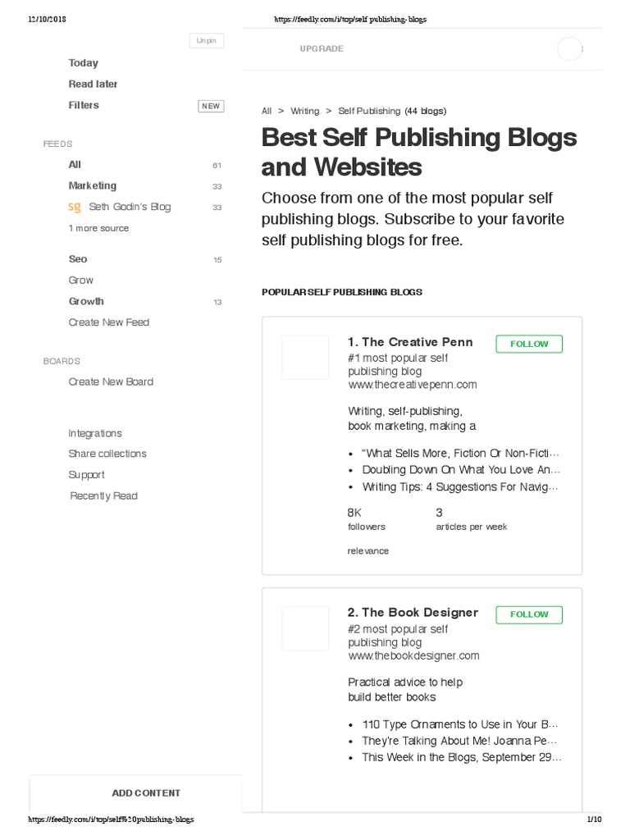Open the Seo feed category
630x840 pixels.
click(x=78, y=259)
